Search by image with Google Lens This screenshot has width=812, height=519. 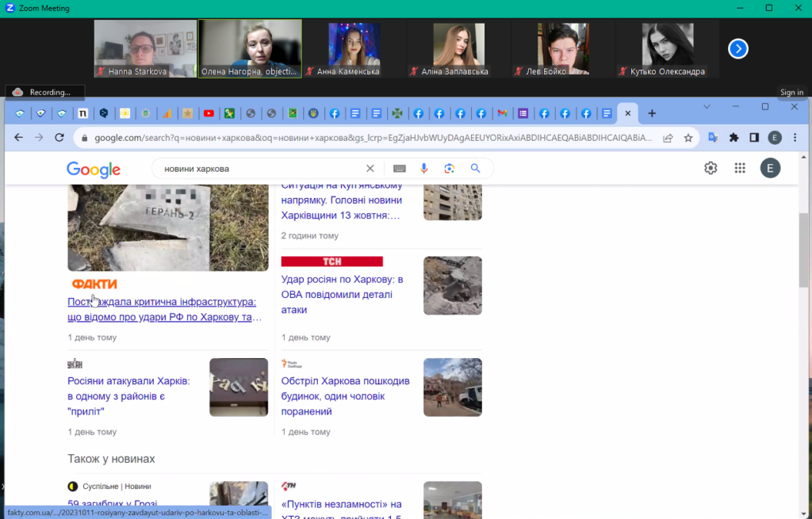tap(449, 169)
